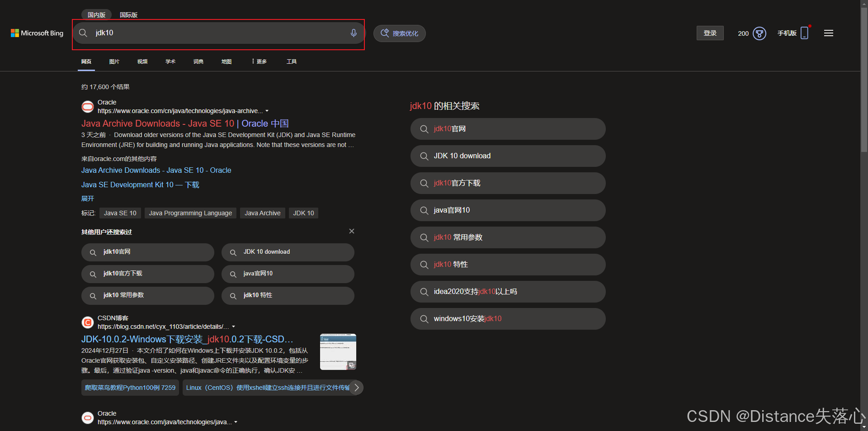Select the 图片 images tab
The height and width of the screenshot is (431, 868).
point(114,62)
